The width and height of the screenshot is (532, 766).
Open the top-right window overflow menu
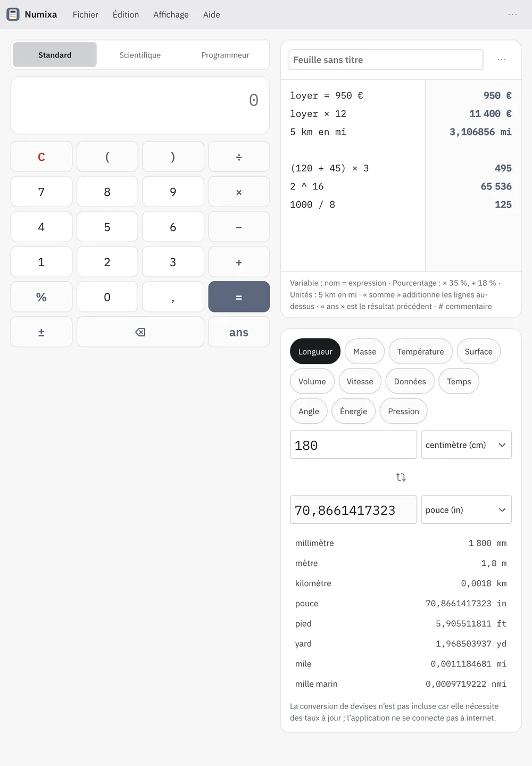512,14
